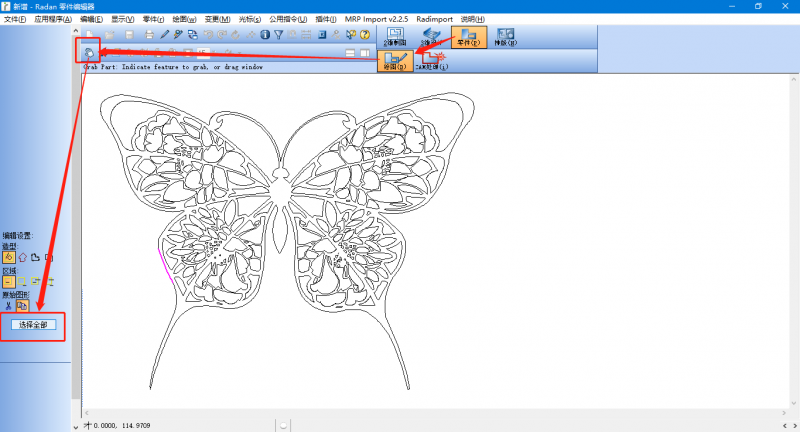Click the Grab Part tool icon

(x=89, y=53)
